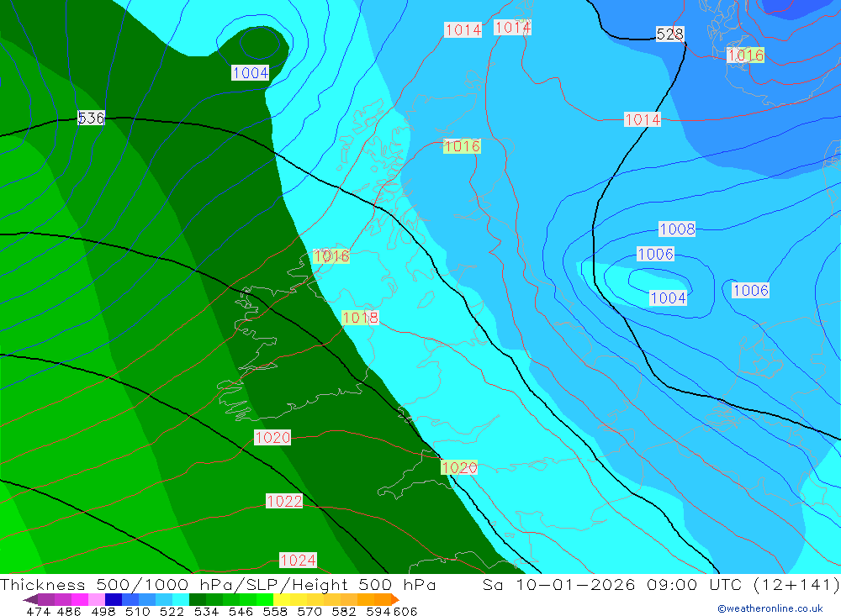Select the 1022 isobar label
Viewport: 841px width, 616px height.
point(284,501)
